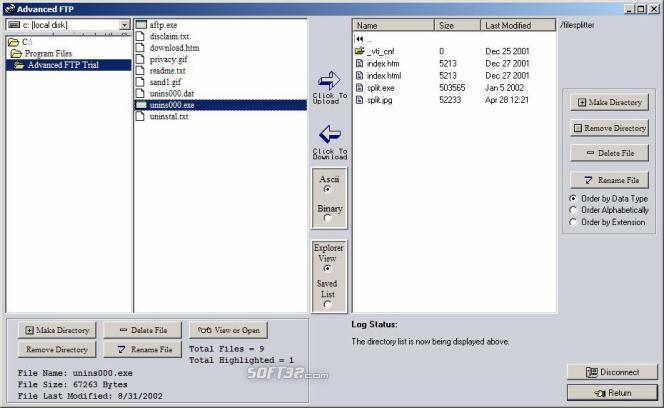Click the unins000.exe file icon
Screen dimensions: 664x408
(141, 105)
